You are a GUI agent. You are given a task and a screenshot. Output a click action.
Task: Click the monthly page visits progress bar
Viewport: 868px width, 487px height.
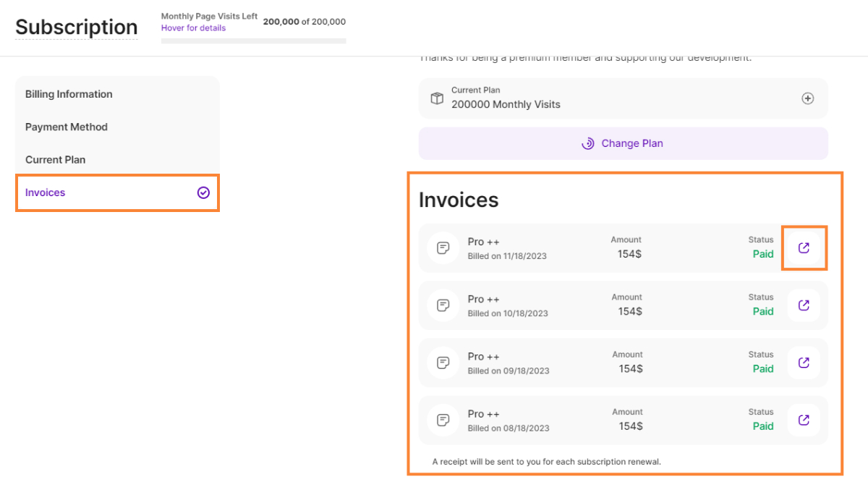(253, 41)
